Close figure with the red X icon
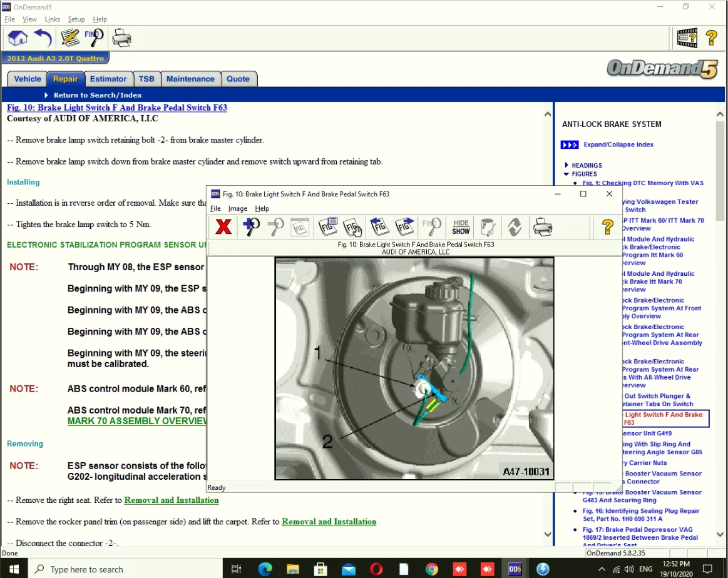Image resolution: width=728 pixels, height=578 pixels. click(223, 227)
